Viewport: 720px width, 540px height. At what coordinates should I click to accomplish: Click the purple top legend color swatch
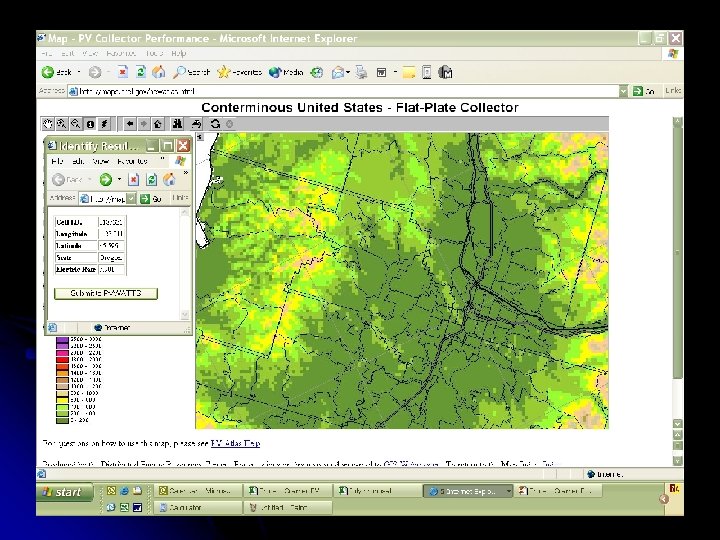[61, 341]
